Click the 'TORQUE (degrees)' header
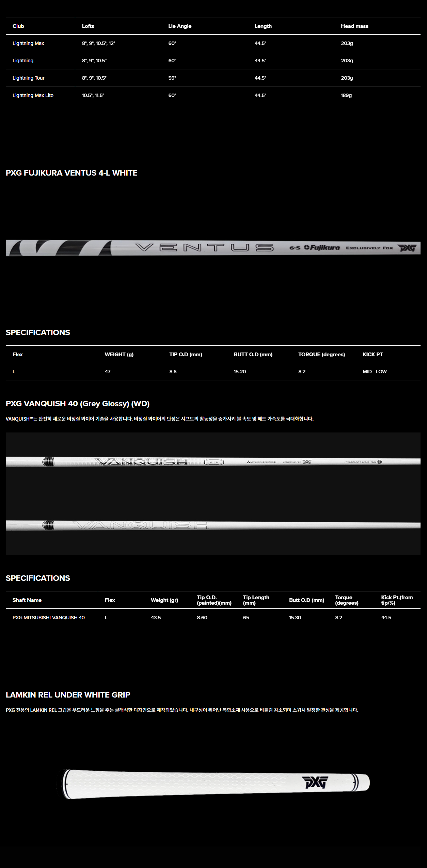This screenshot has width=427, height=868. pyautogui.click(x=321, y=355)
